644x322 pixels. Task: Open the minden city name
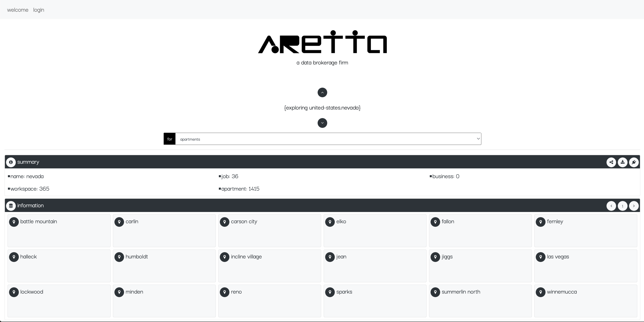[x=134, y=292]
